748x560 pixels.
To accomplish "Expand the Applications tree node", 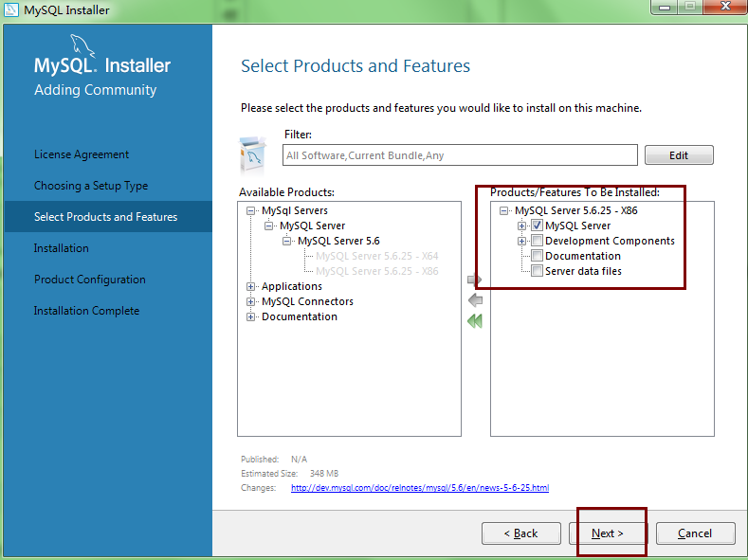I will click(250, 286).
